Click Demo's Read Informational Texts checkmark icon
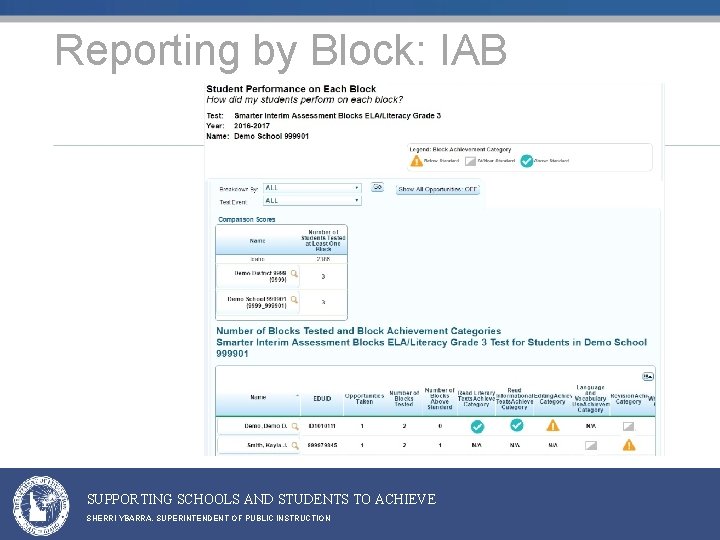720x540 pixels. (x=517, y=425)
